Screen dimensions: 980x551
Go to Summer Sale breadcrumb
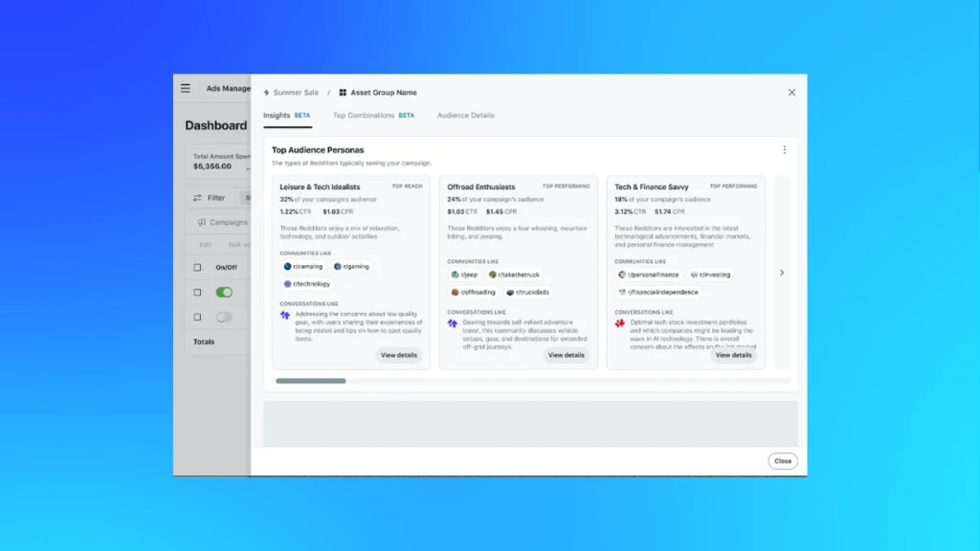(x=296, y=93)
